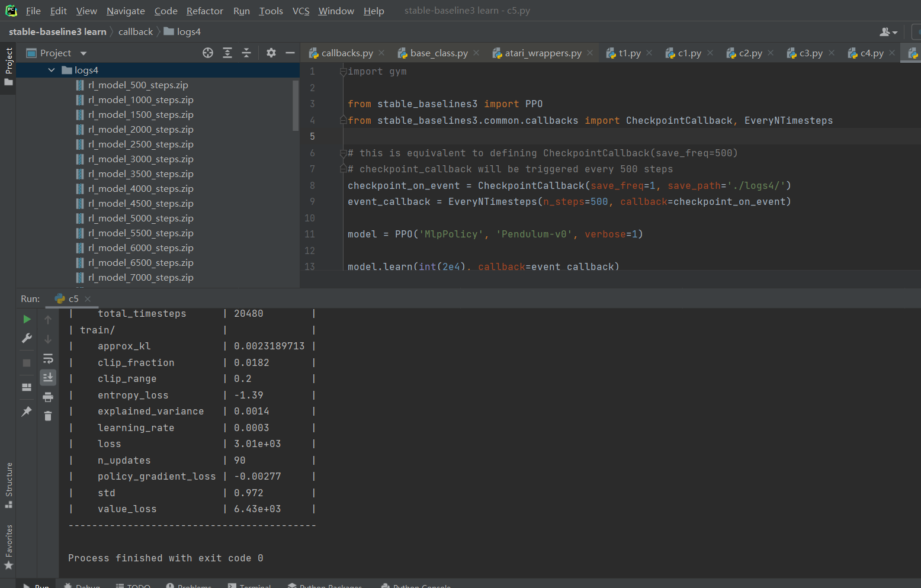Open the Project view dropdown
The width and height of the screenshot is (921, 588).
click(82, 53)
